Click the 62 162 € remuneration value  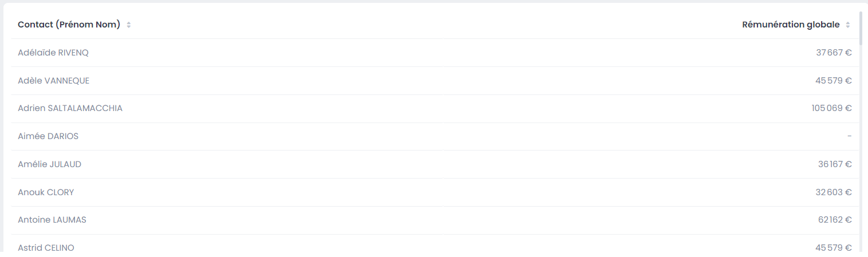coord(835,220)
